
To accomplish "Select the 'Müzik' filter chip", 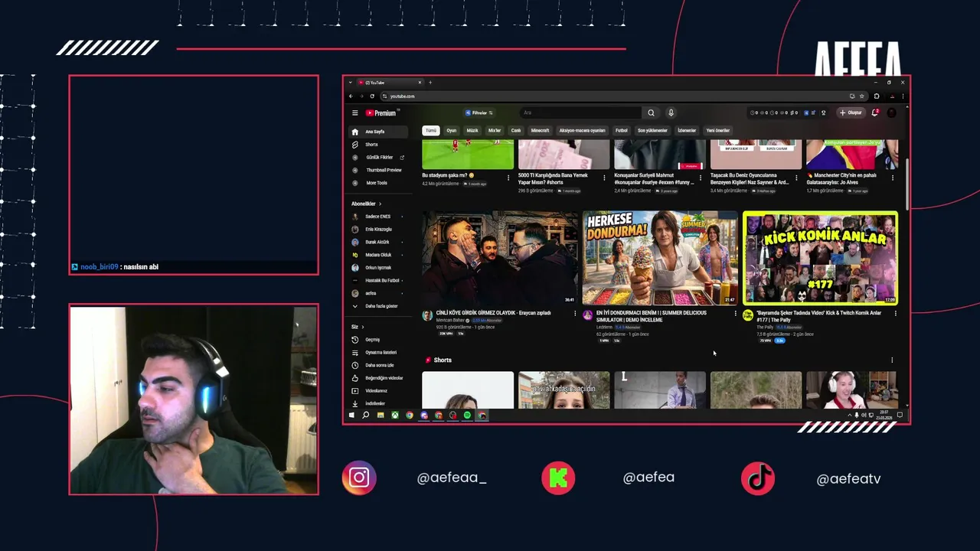I will tap(472, 131).
